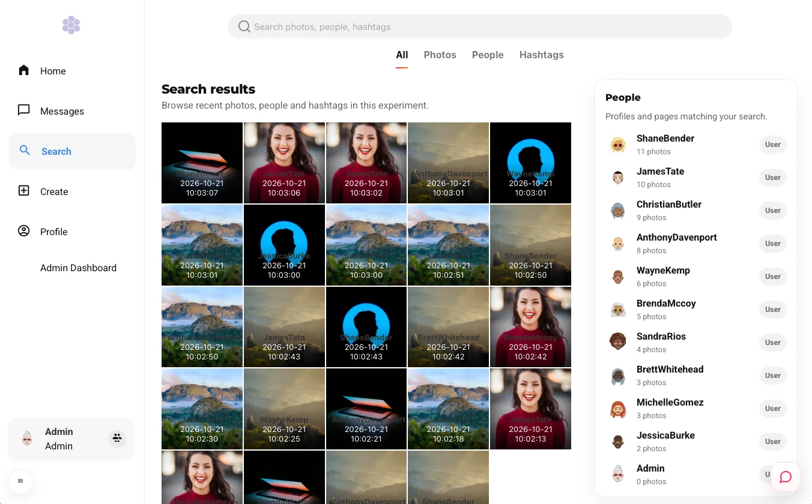The image size is (812, 504).
Task: Switch to the Photos tab
Action: 440,55
